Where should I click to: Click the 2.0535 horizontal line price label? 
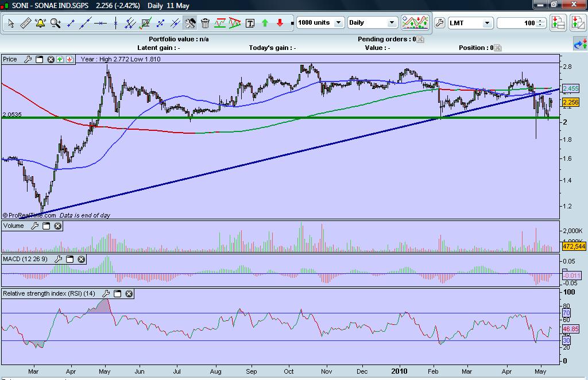pos(12,114)
